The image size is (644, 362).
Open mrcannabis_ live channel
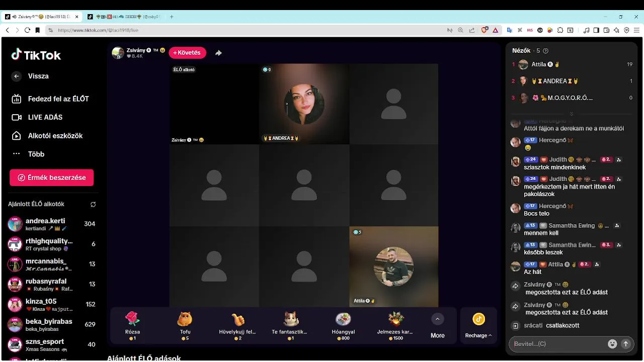51,264
